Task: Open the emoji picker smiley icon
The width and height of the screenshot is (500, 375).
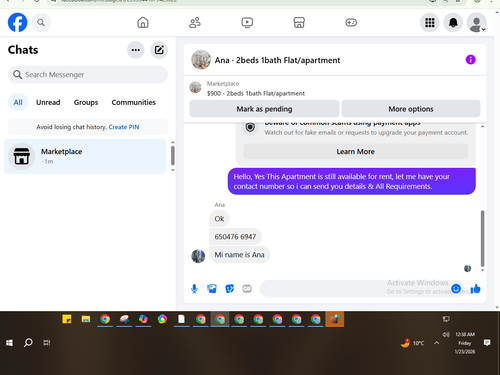Action: pyautogui.click(x=456, y=288)
